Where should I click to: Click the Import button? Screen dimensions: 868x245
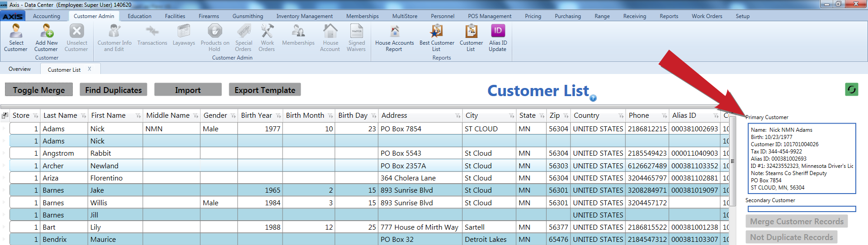188,90
